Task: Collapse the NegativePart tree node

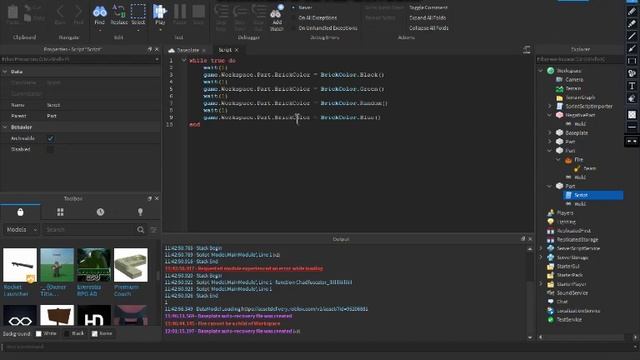Action: [550, 115]
